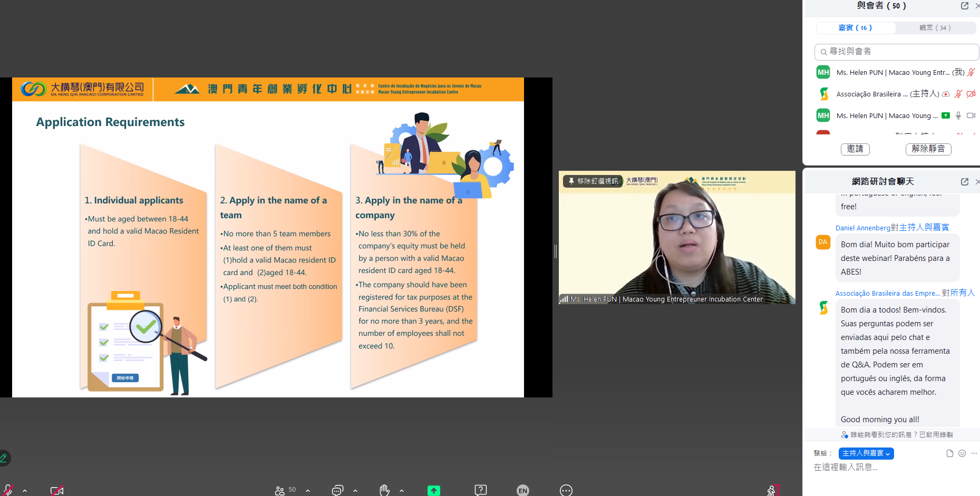Click the DA avatar in chat
Screen dimensions: 980x496
click(x=823, y=242)
